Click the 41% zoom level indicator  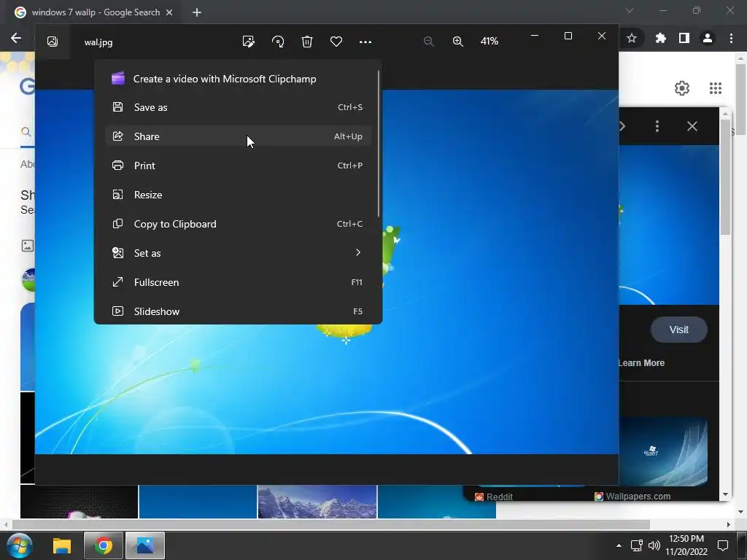489,42
